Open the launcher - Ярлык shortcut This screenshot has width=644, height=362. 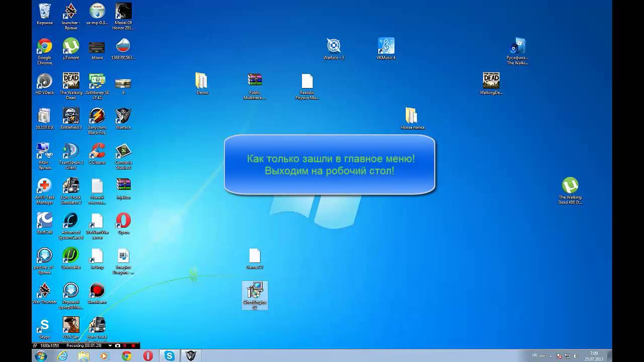(70, 16)
